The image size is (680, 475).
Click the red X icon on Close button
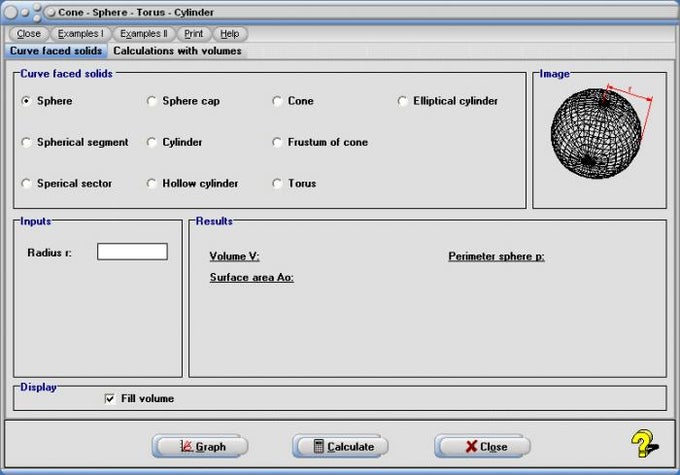471,446
